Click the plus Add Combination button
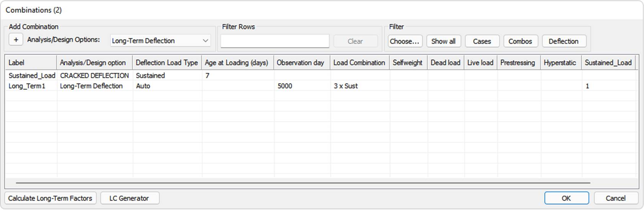This screenshot has height=210, width=644. pos(16,40)
